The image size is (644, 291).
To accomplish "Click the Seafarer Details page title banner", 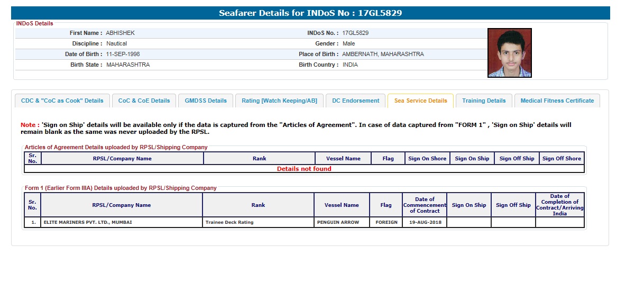I will pyautogui.click(x=310, y=13).
